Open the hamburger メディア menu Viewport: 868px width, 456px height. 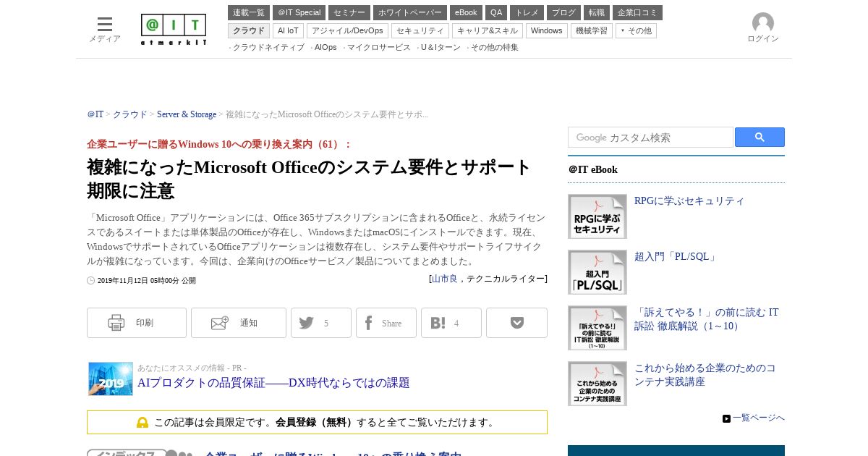(x=105, y=30)
